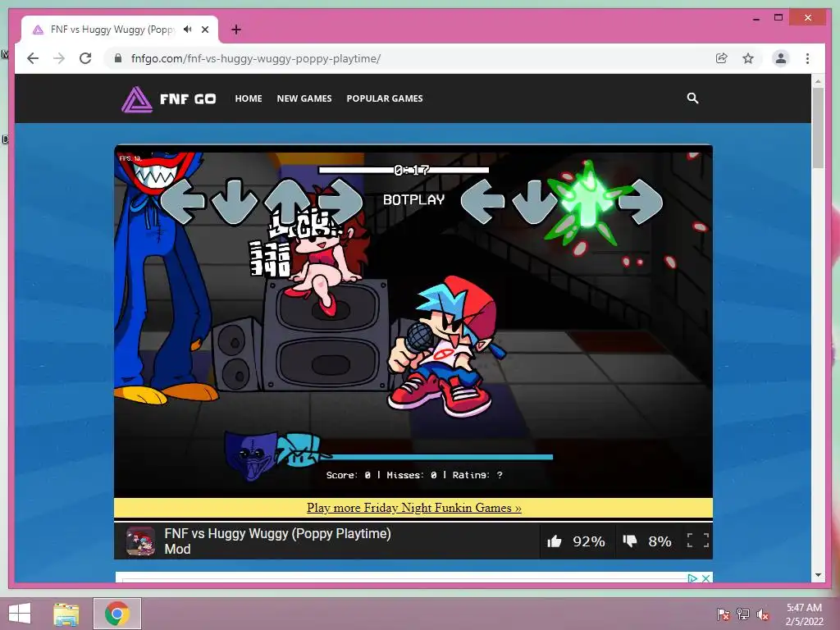Open the NEW GAMES menu item
This screenshot has height=630, width=840.
click(304, 98)
